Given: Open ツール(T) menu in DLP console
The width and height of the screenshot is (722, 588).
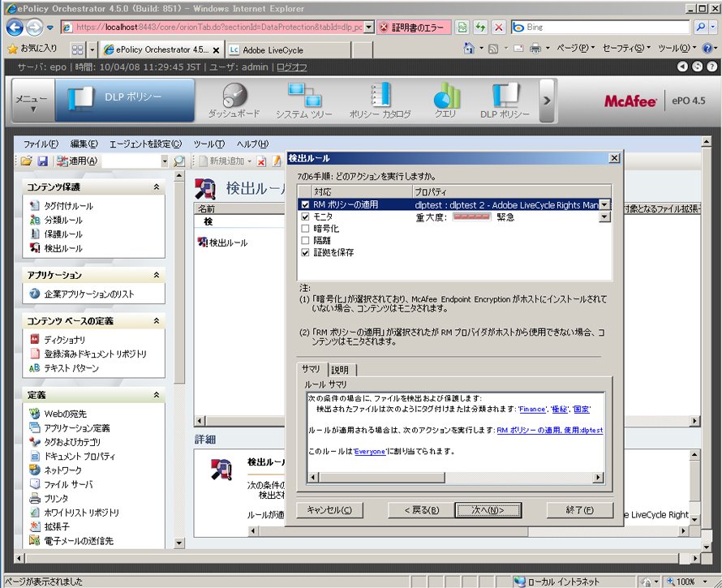Looking at the screenshot, I should 208,144.
